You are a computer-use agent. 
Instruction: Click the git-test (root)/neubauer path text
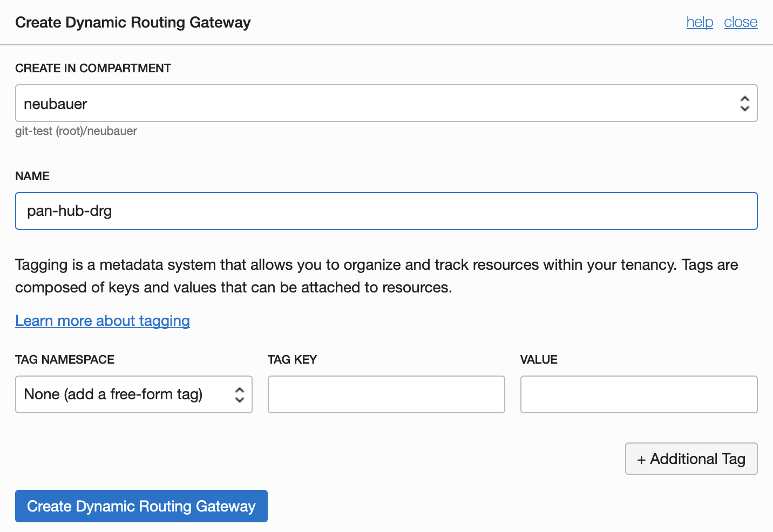click(x=76, y=131)
